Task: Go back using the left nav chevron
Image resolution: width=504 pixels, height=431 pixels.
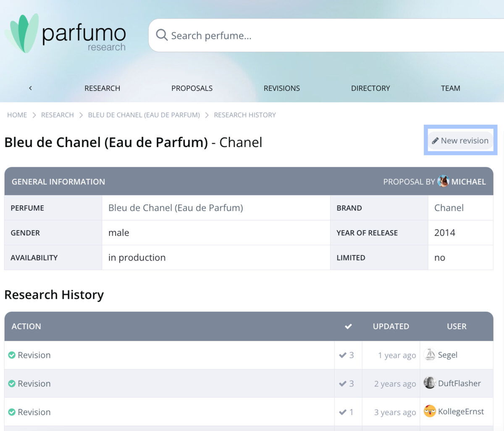Action: pyautogui.click(x=30, y=88)
